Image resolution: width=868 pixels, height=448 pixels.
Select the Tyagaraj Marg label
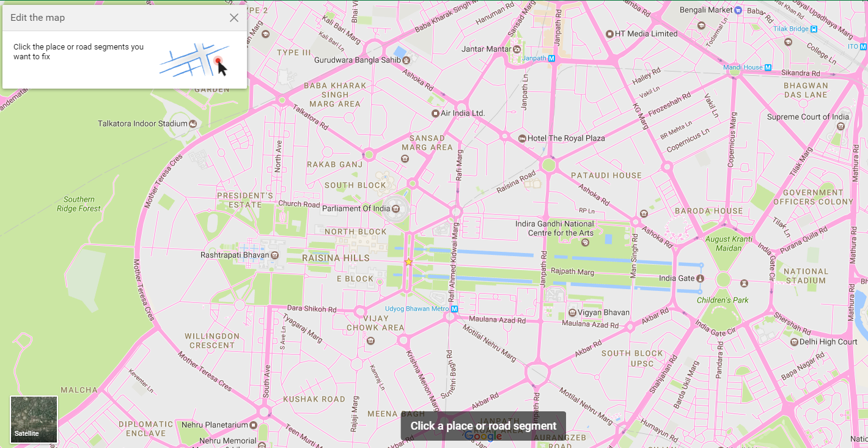(302, 328)
